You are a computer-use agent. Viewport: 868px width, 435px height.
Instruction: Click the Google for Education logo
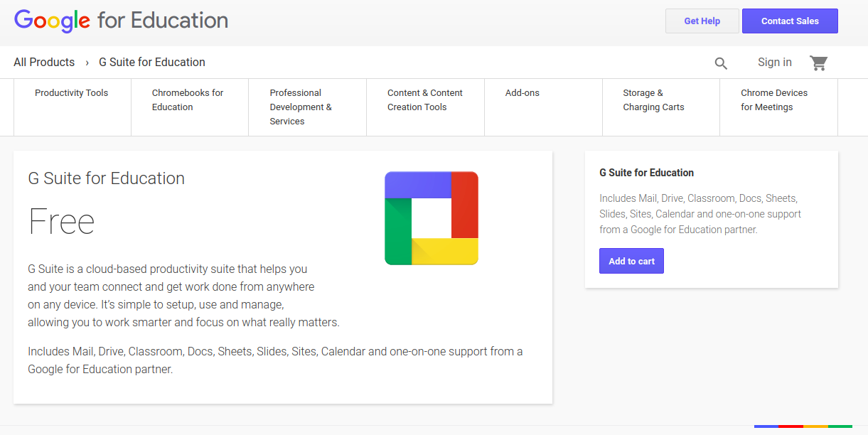click(121, 21)
